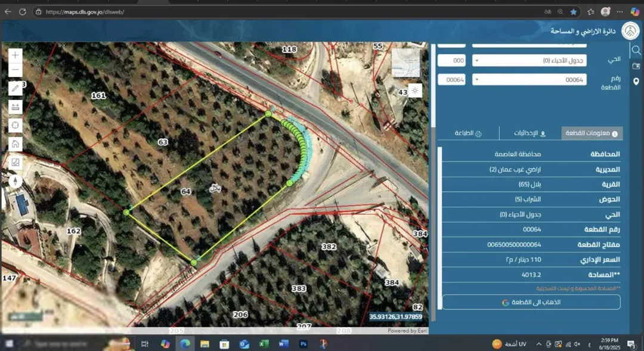
Task: Click the 000 neighborhood code field
Action: point(451,60)
